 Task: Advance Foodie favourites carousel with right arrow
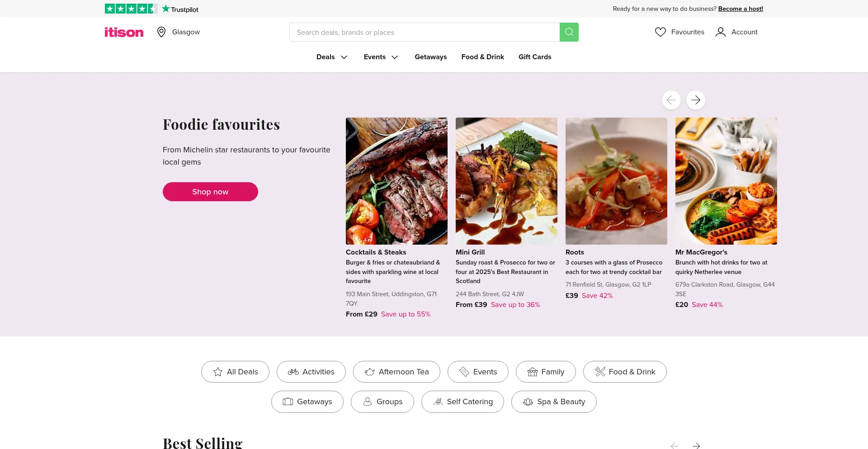tap(695, 100)
